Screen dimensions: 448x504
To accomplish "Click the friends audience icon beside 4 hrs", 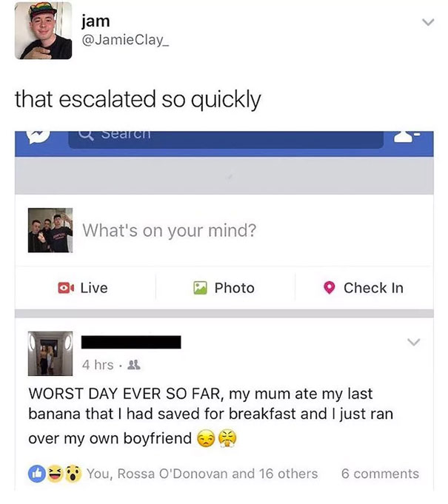I will point(134,365).
